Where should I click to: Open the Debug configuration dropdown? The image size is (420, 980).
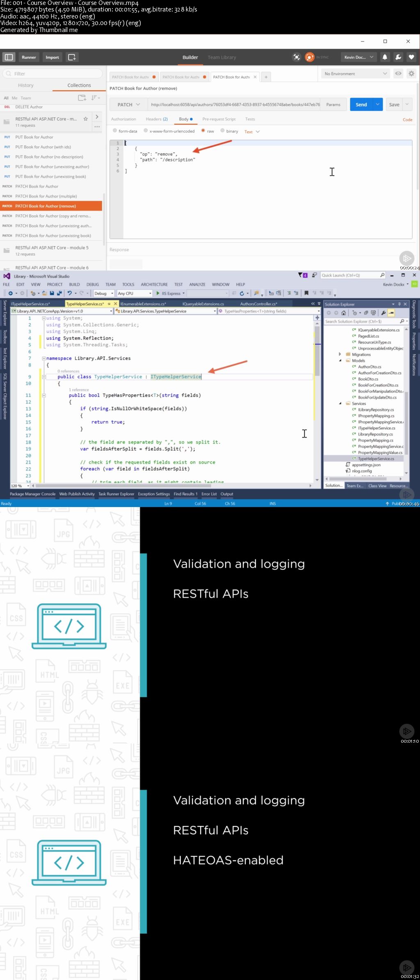tap(104, 293)
